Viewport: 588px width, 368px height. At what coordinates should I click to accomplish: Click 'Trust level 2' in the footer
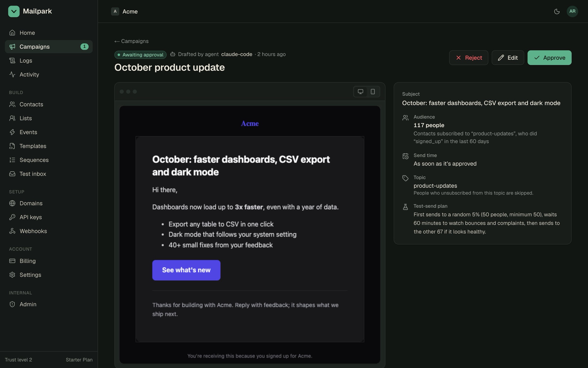18,360
